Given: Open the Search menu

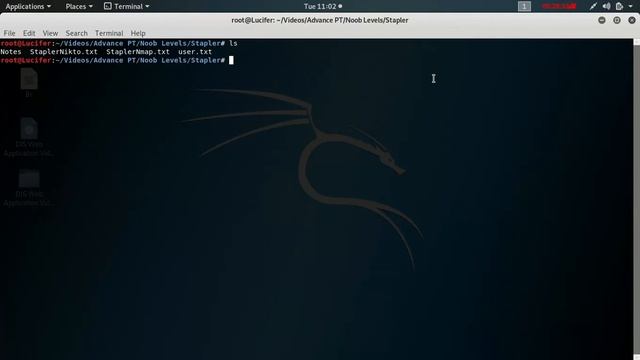Looking at the screenshot, I should point(76,33).
